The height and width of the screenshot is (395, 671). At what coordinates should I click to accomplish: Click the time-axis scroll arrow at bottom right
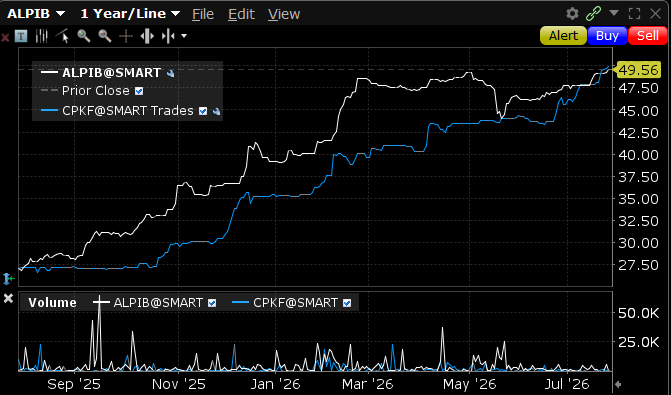pos(618,384)
